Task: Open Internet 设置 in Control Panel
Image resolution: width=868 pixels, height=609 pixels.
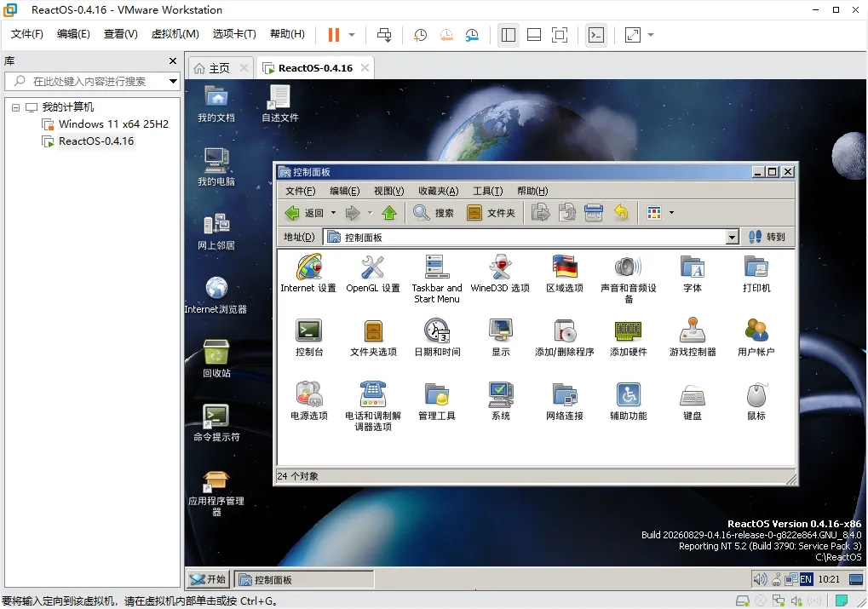Action: pyautogui.click(x=308, y=273)
